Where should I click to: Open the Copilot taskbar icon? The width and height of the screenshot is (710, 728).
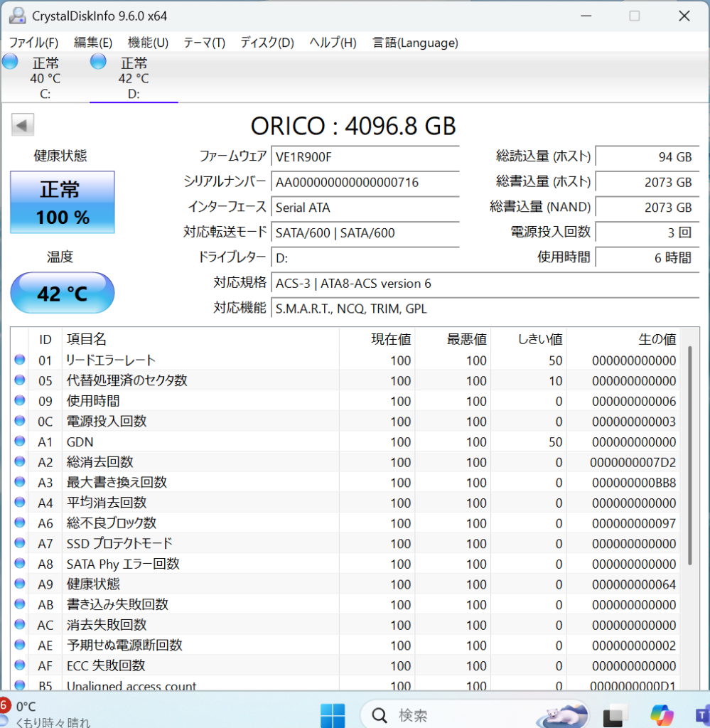coord(661,715)
